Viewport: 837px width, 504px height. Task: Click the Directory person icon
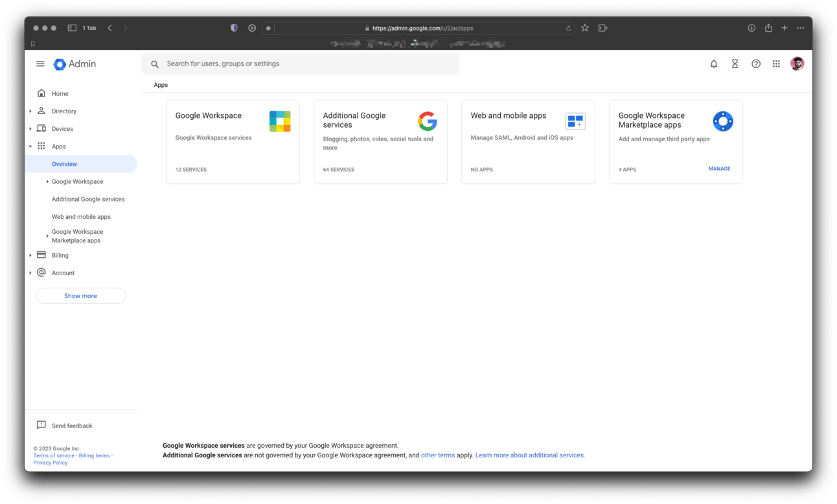point(41,111)
